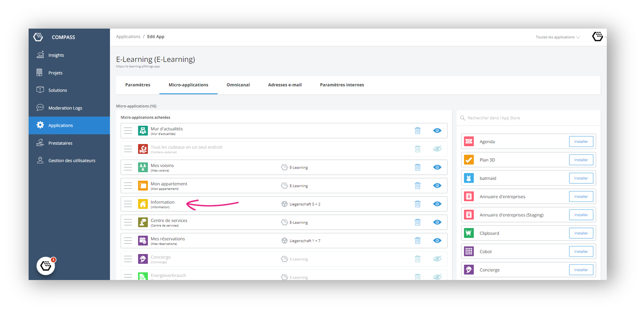Install Annuaire d'entreprises (Staging)
The width and height of the screenshot is (644, 314).
pyautogui.click(x=581, y=215)
